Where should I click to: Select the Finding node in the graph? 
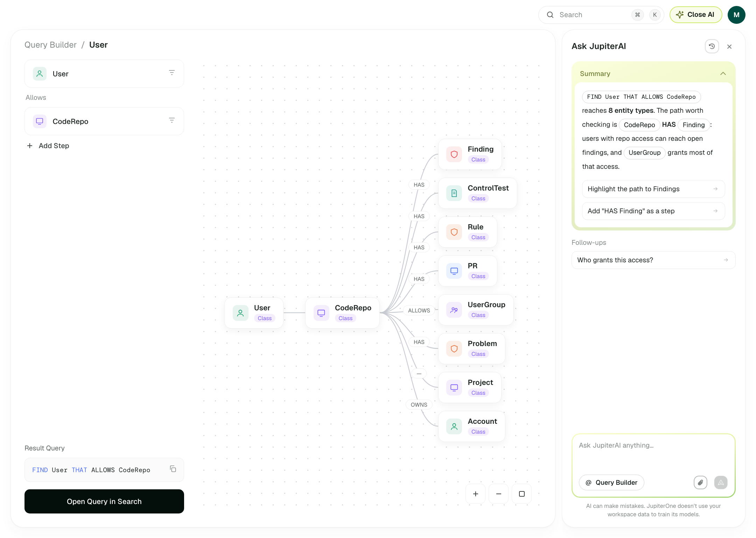[x=470, y=154]
